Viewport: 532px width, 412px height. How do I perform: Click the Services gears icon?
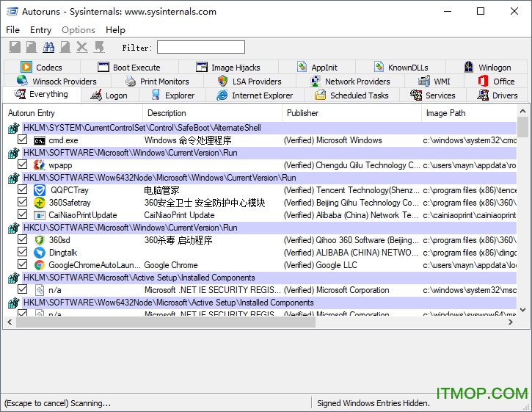(415, 95)
